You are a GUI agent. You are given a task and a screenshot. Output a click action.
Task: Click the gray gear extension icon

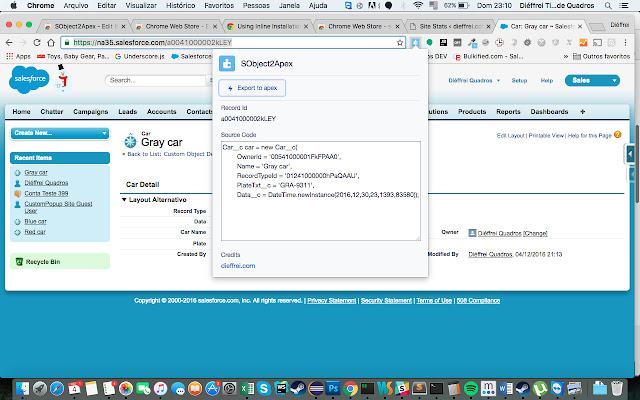tap(528, 42)
